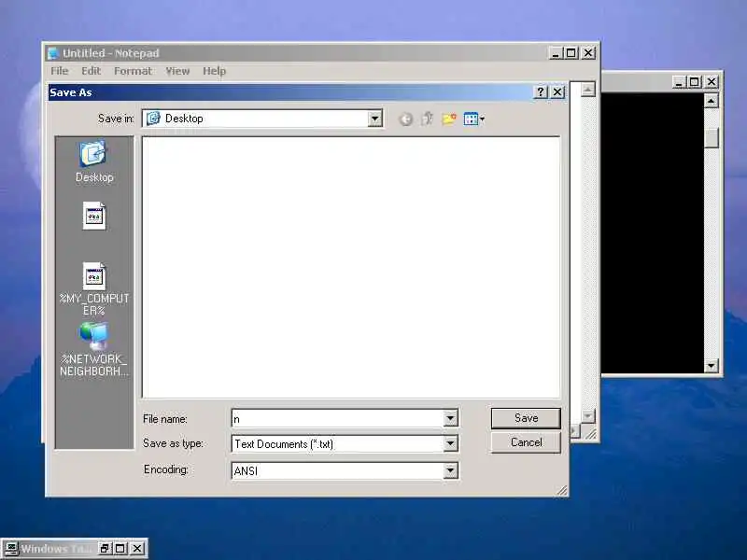Viewport: 747px width, 560px height.
Task: Close the black console window
Action: click(712, 82)
